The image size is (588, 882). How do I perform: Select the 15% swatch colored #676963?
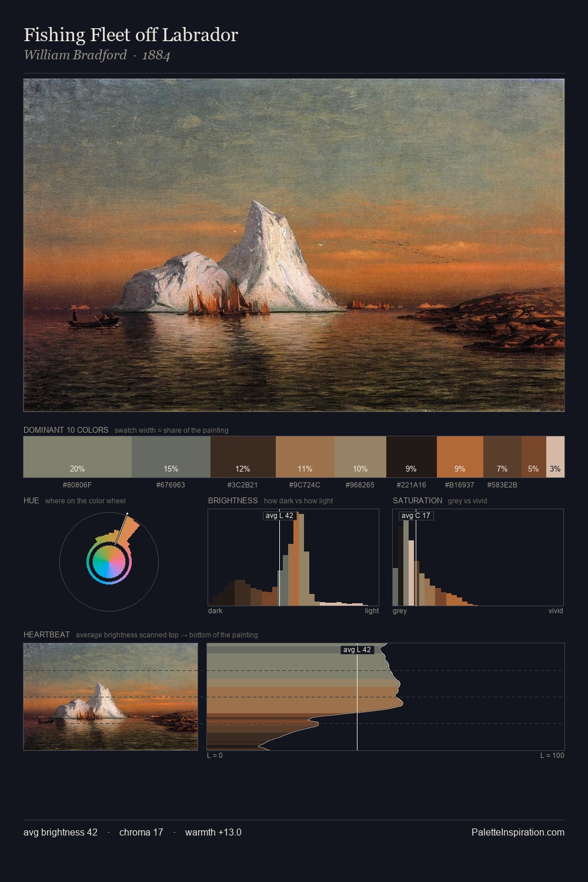171,457
